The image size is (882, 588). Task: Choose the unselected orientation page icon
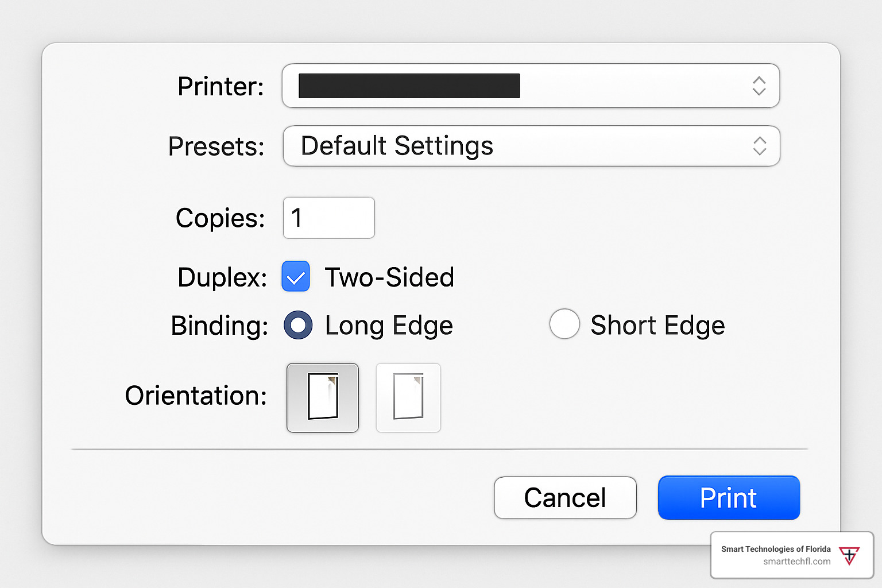click(x=408, y=397)
